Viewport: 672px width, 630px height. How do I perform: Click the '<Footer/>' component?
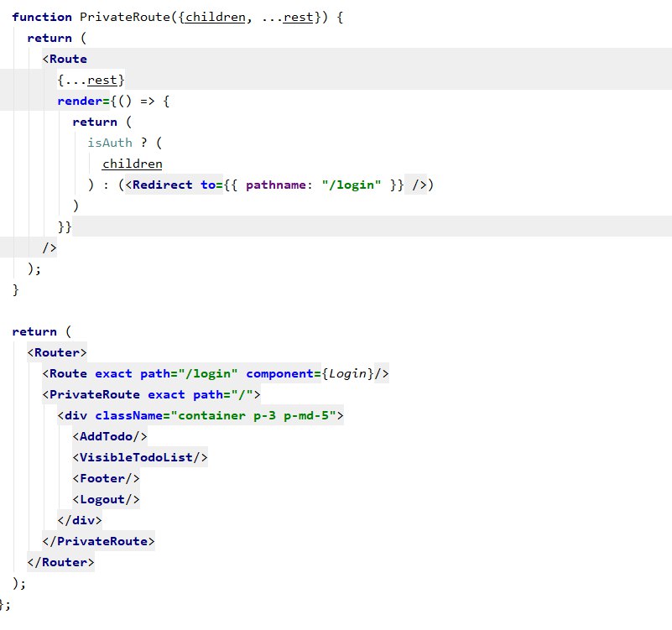click(x=106, y=479)
